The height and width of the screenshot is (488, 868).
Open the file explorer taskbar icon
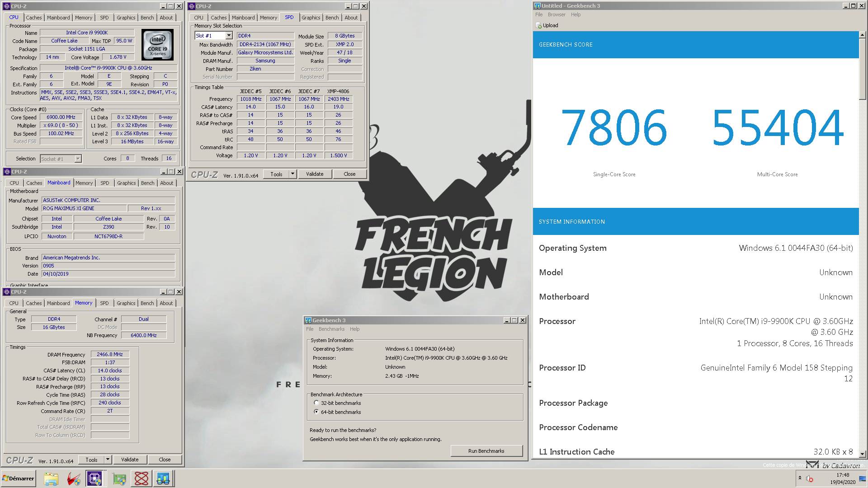coord(51,479)
